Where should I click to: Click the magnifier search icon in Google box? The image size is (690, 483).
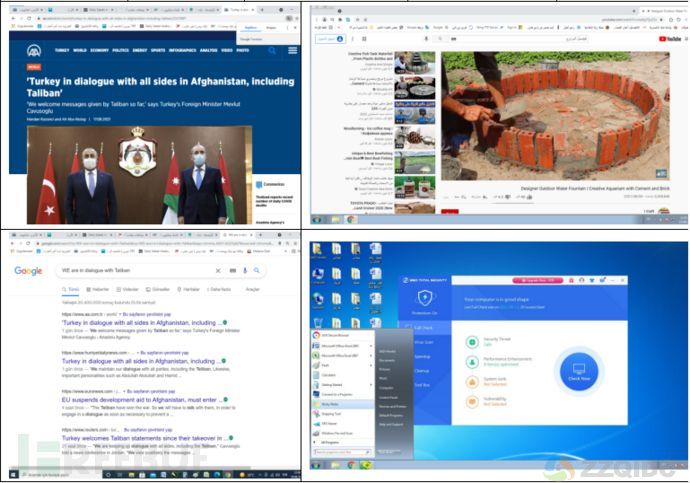[257, 271]
